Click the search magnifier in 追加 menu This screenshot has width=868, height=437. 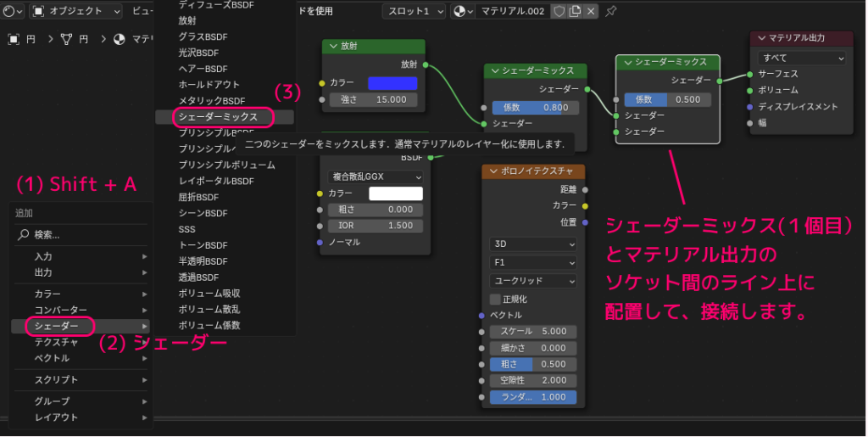[x=23, y=235]
